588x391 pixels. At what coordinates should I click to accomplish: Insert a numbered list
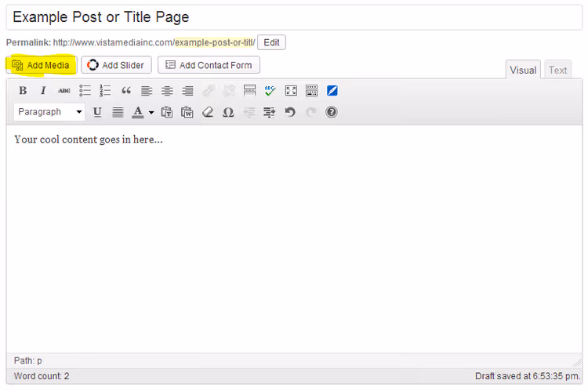[105, 91]
